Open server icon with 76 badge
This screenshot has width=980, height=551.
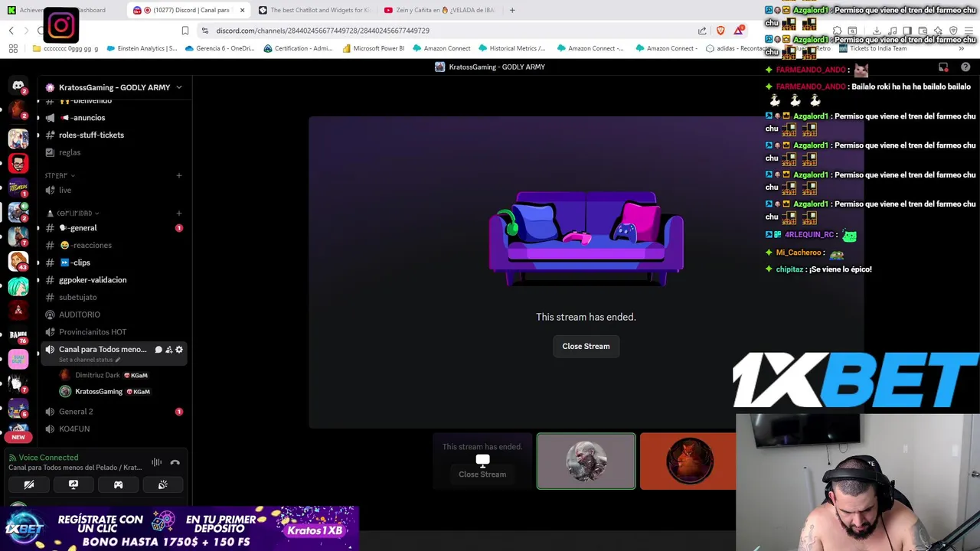point(18,334)
